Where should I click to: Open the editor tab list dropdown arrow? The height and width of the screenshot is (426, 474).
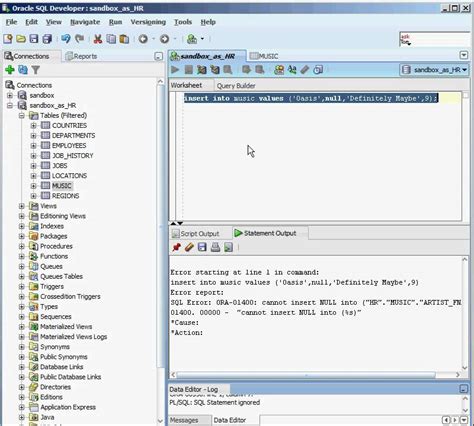tap(464, 55)
